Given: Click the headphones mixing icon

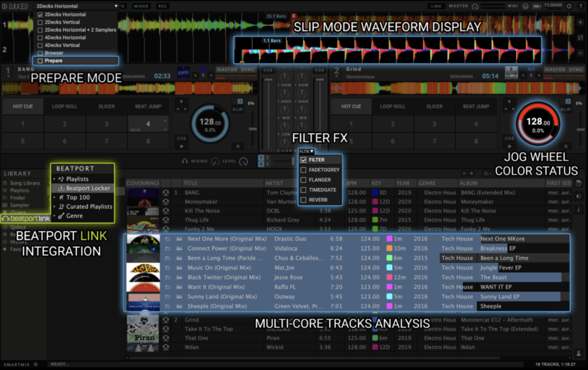Looking at the screenshot, I should 185,161.
